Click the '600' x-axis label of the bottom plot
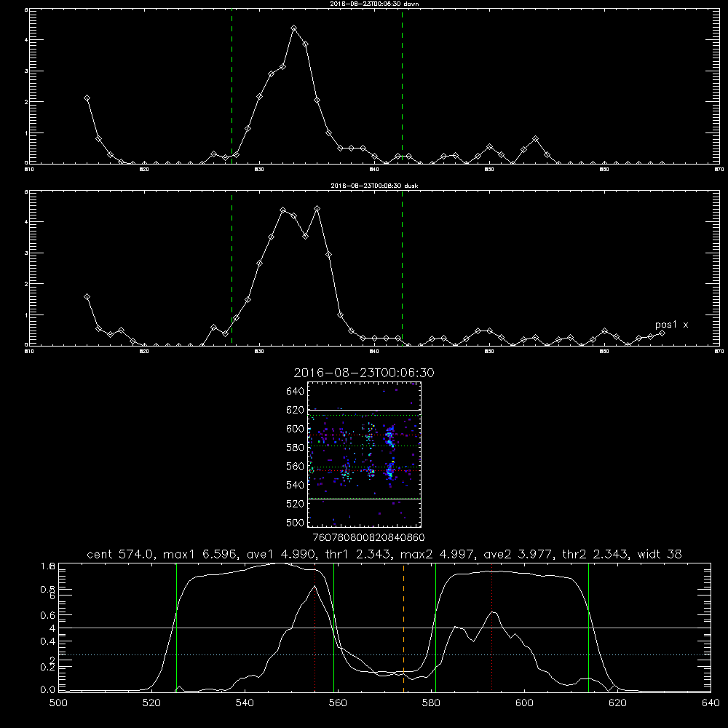 coord(524,703)
